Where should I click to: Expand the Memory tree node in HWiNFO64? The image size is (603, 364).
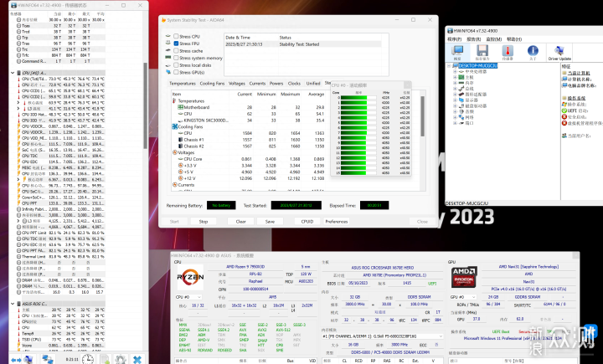click(455, 83)
